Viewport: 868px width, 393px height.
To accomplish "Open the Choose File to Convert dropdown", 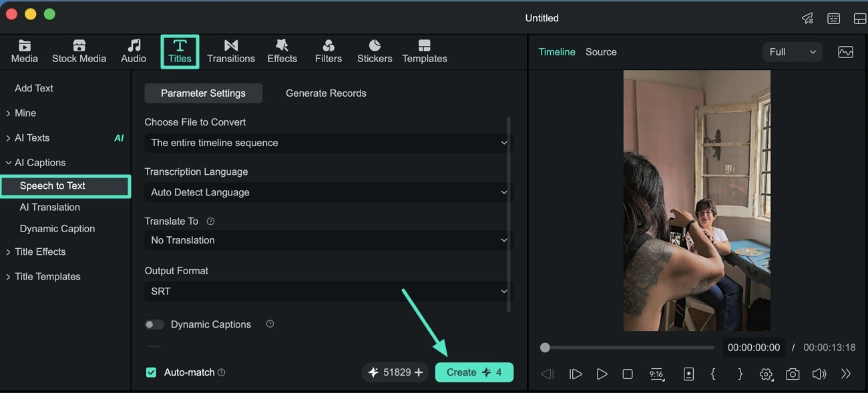I will pyautogui.click(x=329, y=143).
